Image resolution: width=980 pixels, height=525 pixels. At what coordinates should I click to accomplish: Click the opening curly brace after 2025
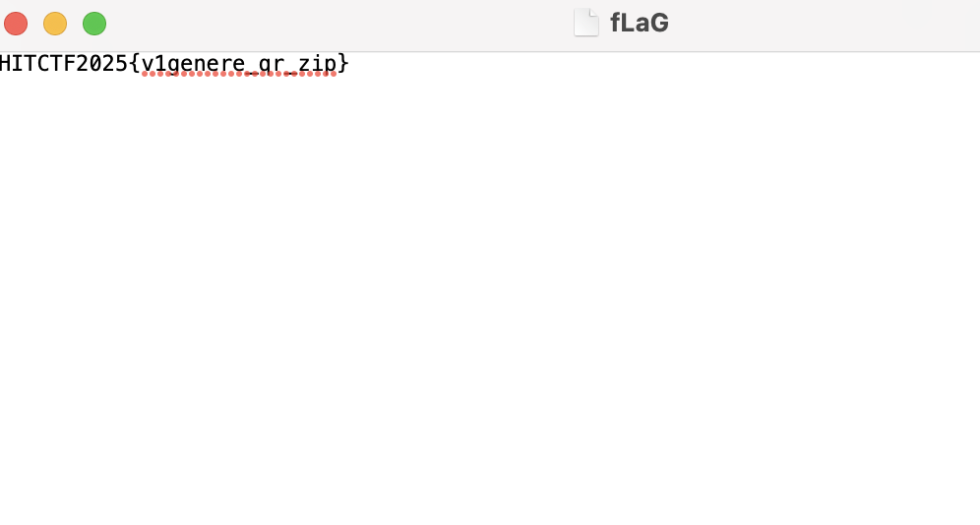pyautogui.click(x=135, y=63)
